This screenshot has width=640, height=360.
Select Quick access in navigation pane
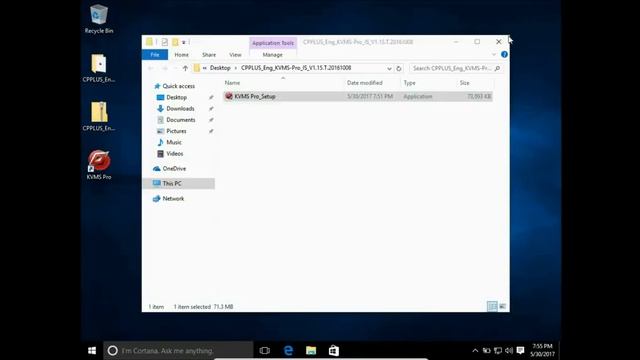tap(178, 86)
